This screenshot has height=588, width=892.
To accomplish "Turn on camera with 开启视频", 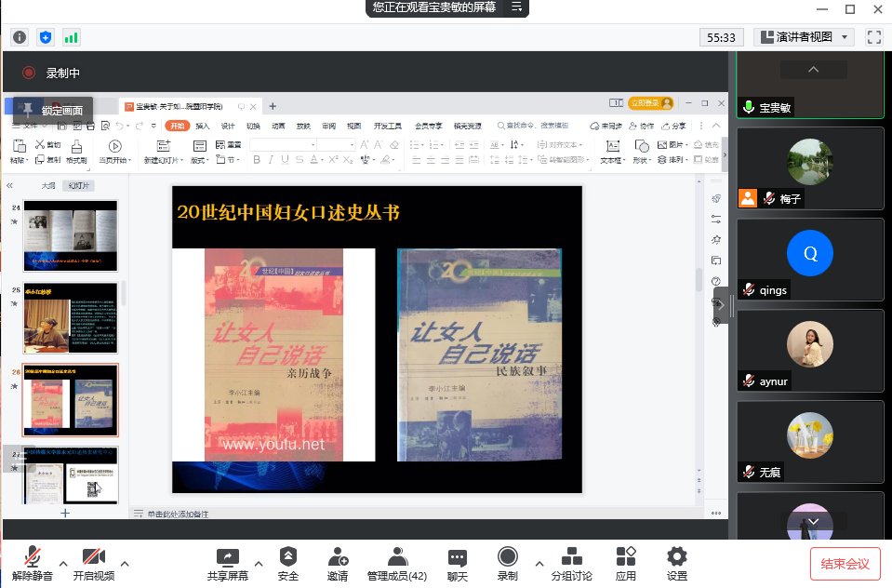I will click(x=94, y=564).
